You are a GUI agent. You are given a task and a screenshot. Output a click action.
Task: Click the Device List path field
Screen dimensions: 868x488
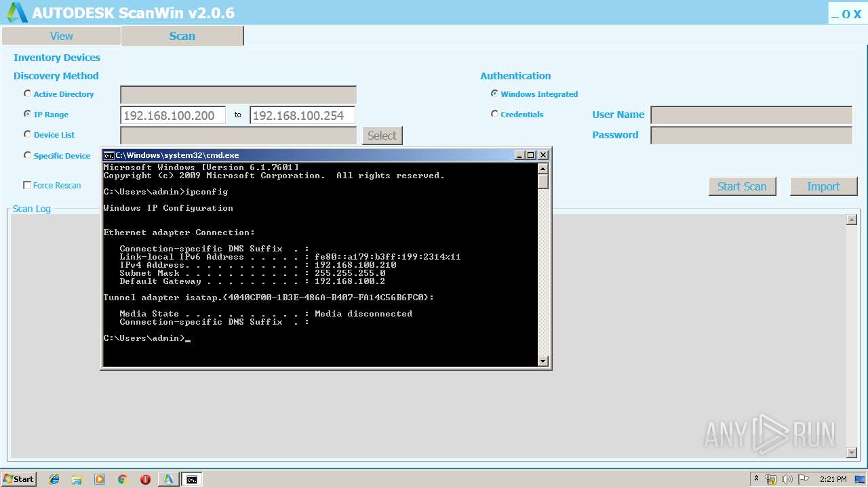(x=238, y=136)
